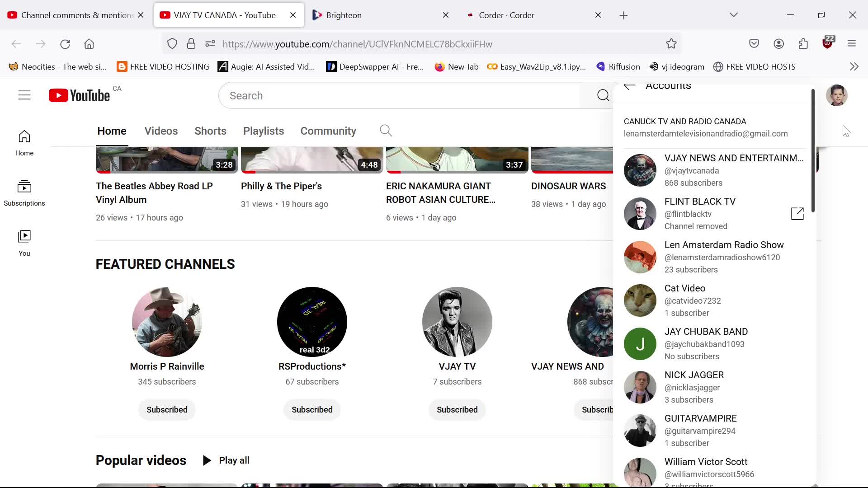Image resolution: width=868 pixels, height=488 pixels.
Task: Switch to NICK JAGGER account
Action: pyautogui.click(x=714, y=387)
